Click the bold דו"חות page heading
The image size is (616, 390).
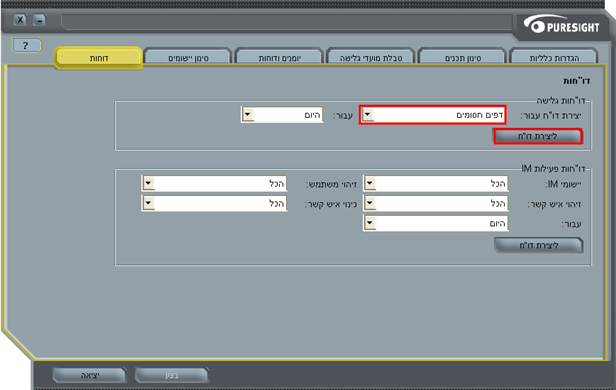point(576,81)
